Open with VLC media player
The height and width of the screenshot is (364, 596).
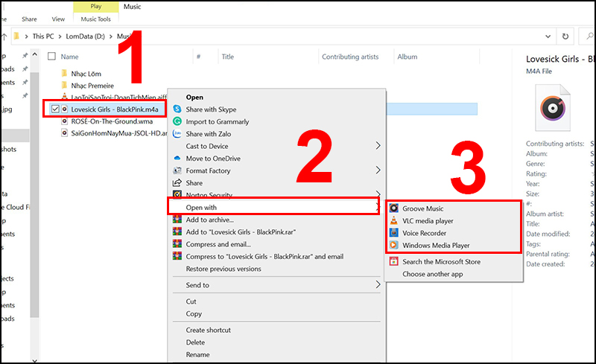(428, 221)
